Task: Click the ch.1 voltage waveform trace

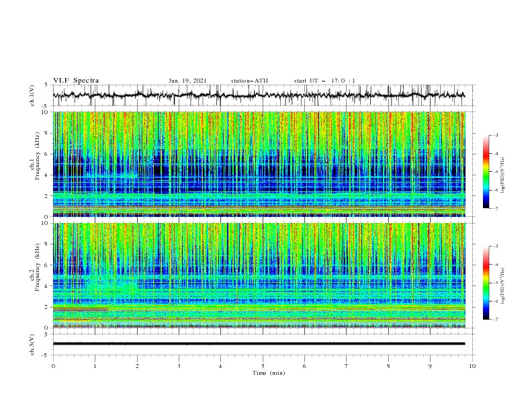Action: pyautogui.click(x=259, y=95)
